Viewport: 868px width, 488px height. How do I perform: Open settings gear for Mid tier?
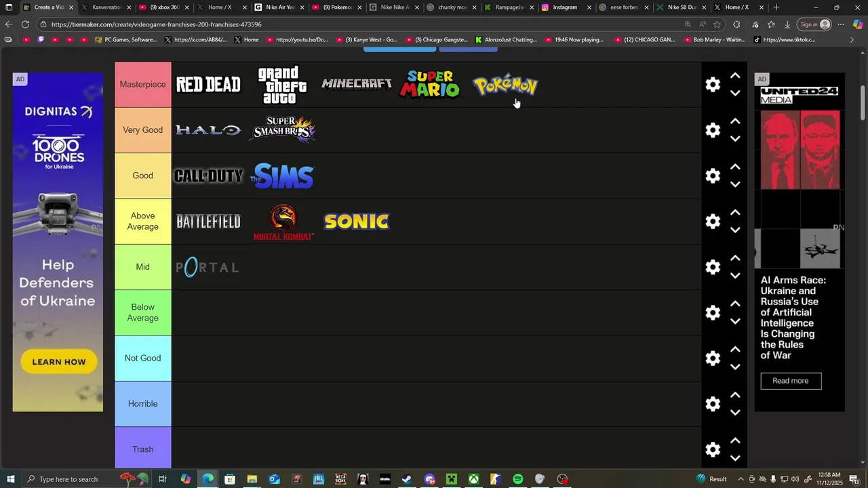tap(713, 267)
